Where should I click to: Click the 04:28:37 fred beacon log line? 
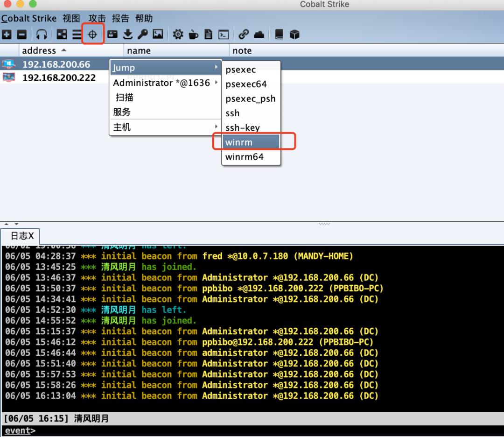click(179, 256)
